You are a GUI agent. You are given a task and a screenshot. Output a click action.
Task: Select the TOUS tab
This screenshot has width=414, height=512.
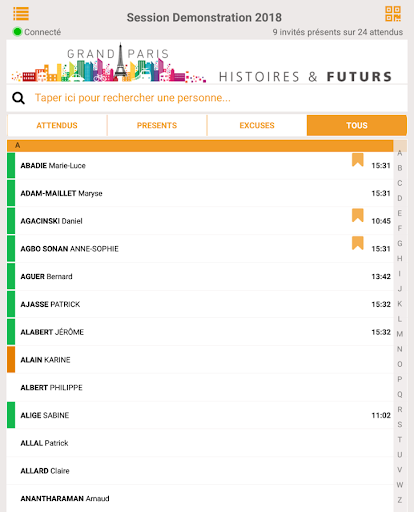(357, 125)
